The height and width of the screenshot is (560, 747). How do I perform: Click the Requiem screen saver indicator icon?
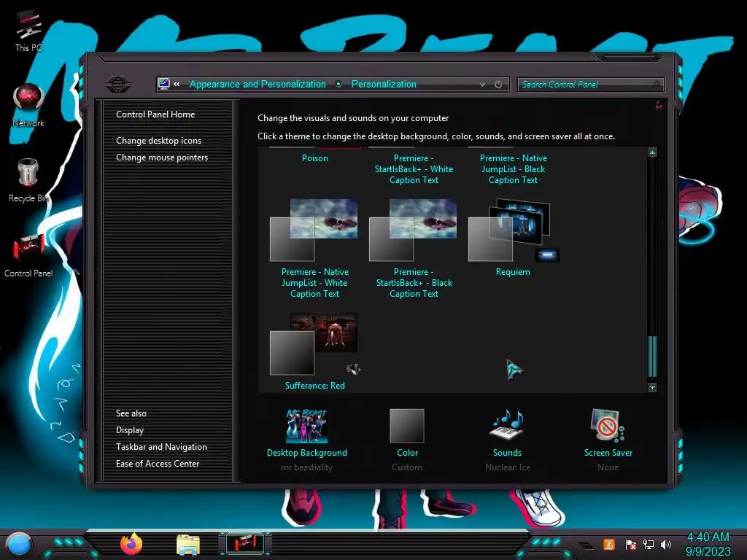point(547,255)
